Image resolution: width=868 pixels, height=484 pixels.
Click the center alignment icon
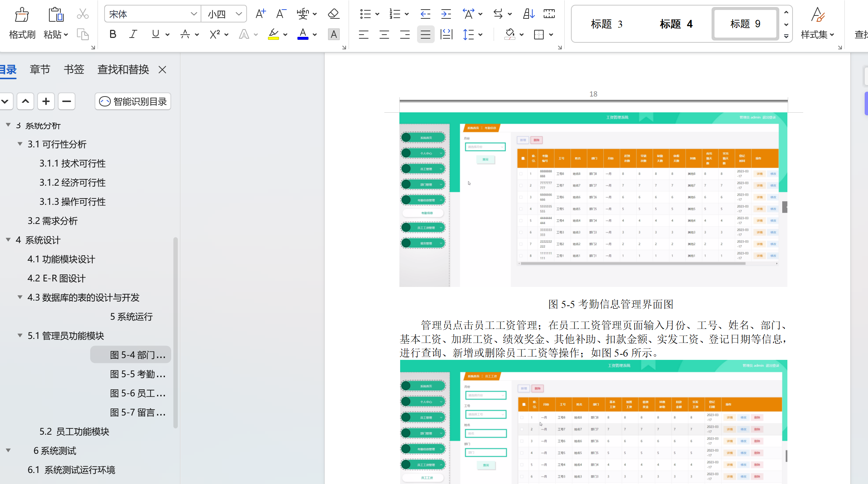[384, 35]
